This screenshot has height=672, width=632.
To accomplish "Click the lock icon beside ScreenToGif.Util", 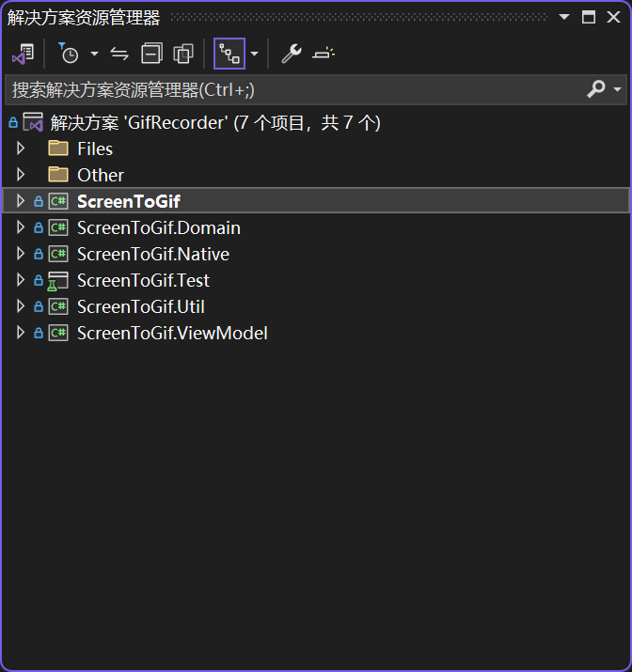I will click(39, 306).
